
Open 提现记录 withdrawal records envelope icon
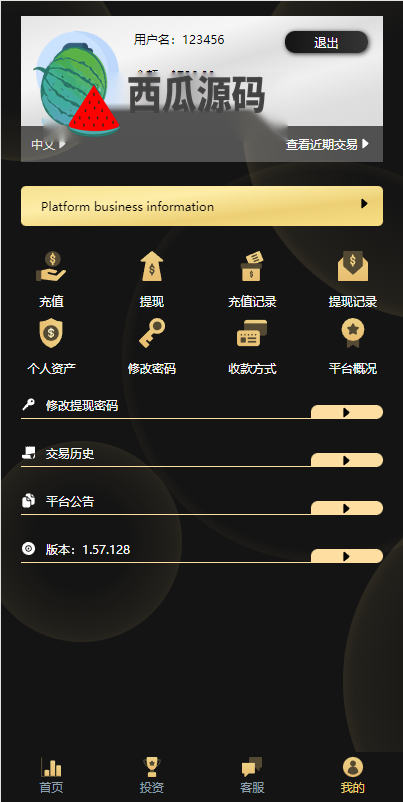pyautogui.click(x=353, y=266)
